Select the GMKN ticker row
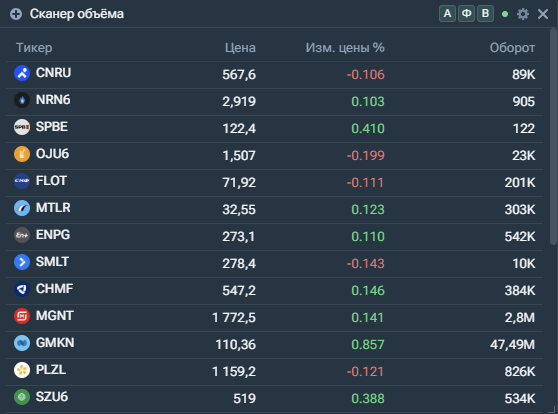 pyautogui.click(x=274, y=345)
